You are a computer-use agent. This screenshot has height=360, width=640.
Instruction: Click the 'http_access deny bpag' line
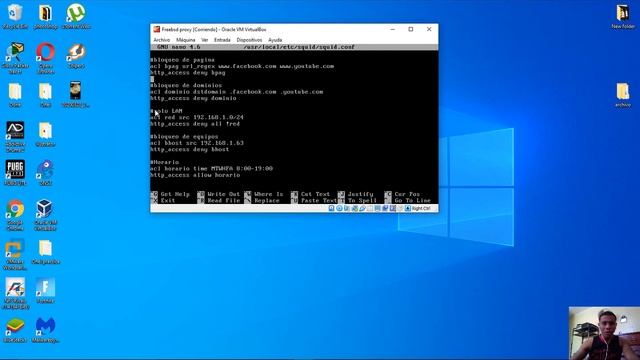188,73
